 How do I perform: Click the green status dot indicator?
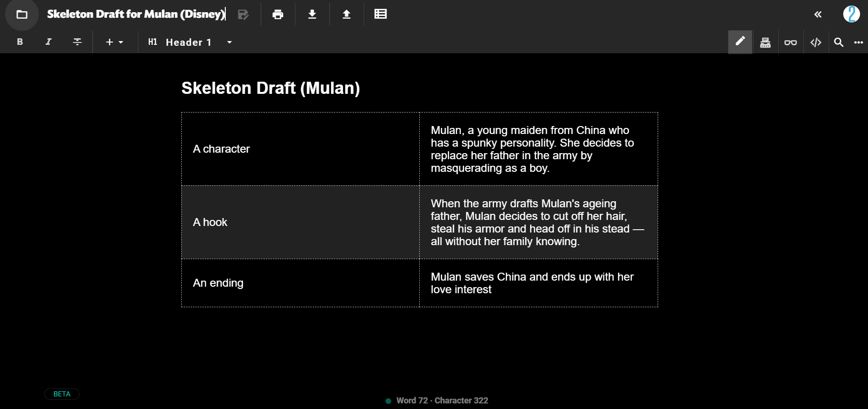[x=388, y=401]
